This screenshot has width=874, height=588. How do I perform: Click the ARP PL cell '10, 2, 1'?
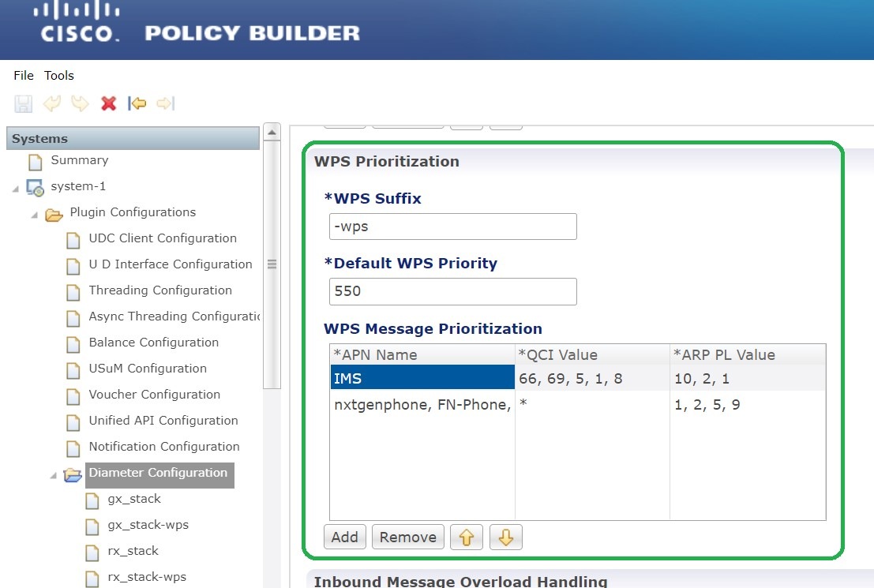(748, 378)
